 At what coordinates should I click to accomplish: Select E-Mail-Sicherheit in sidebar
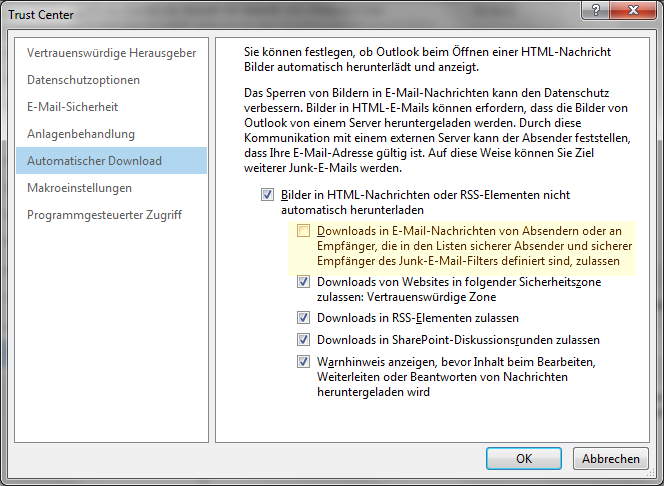coord(111,107)
